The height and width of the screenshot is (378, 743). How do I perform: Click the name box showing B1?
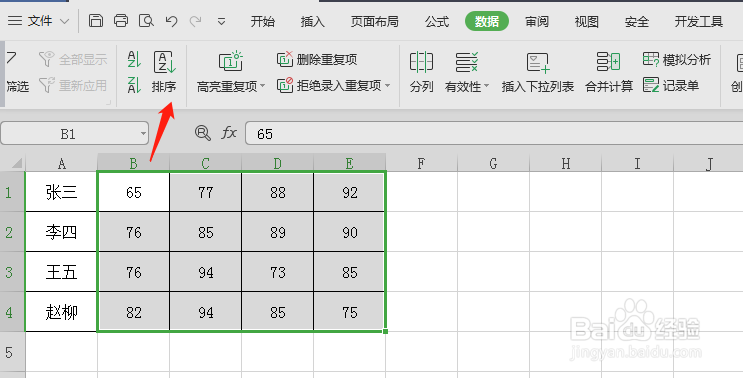tap(68, 134)
